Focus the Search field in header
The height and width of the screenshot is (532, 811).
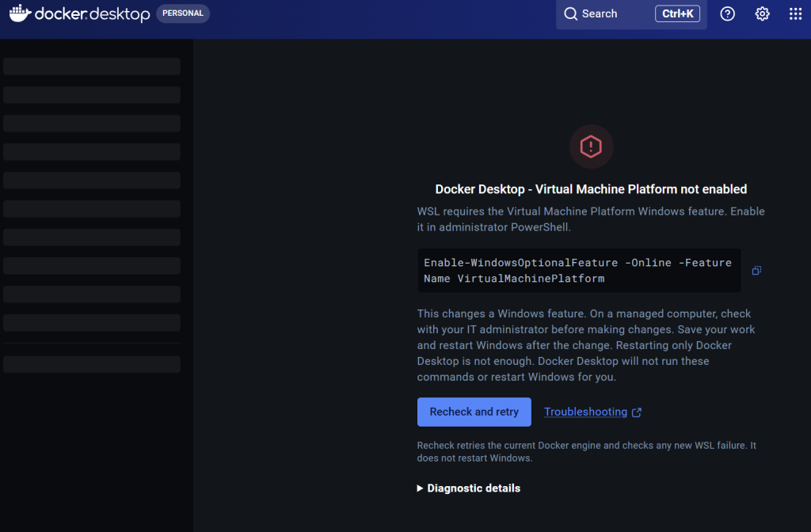[x=631, y=14]
